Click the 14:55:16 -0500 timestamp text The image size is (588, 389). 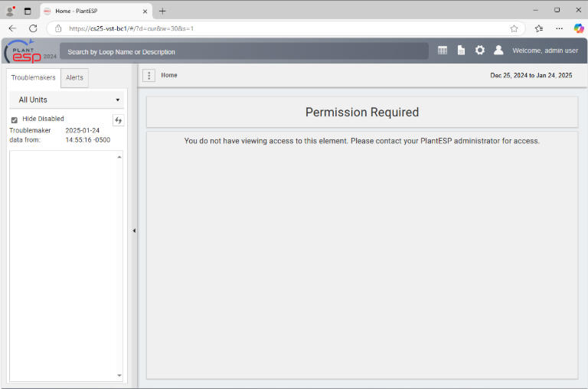click(x=88, y=140)
